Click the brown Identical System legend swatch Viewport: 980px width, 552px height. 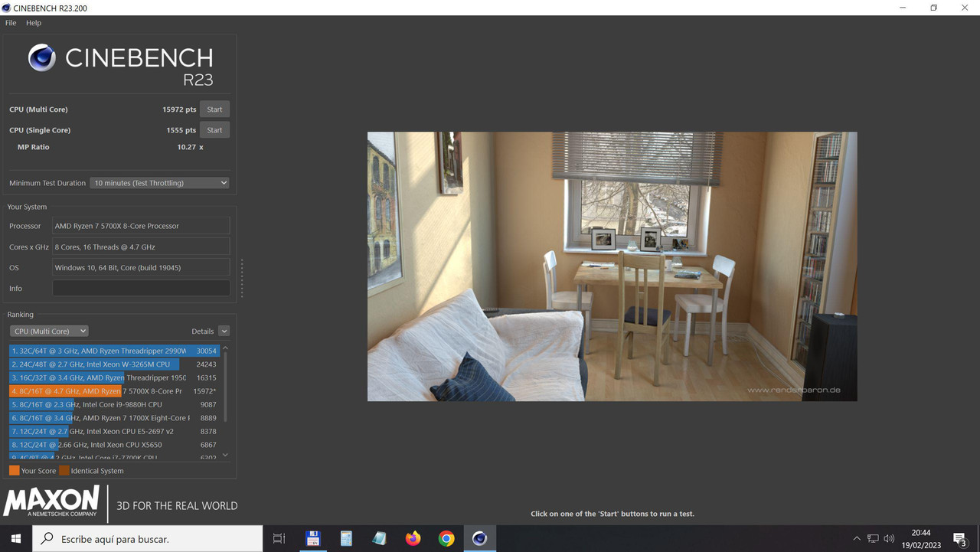pos(64,471)
